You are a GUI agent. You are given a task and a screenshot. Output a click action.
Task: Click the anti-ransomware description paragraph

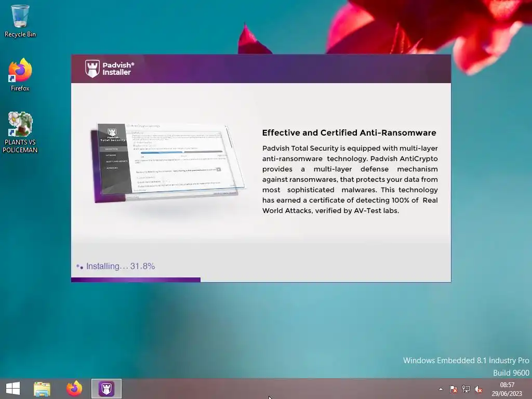[x=350, y=179]
